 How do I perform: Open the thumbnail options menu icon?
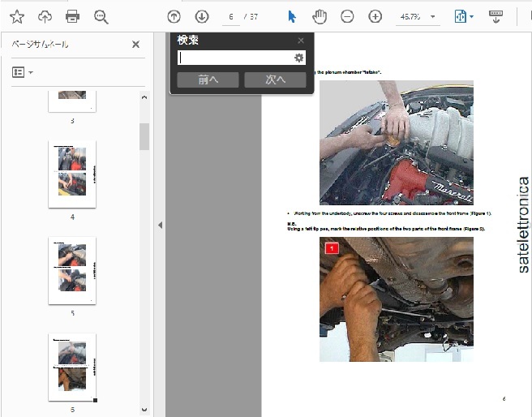click(x=23, y=72)
